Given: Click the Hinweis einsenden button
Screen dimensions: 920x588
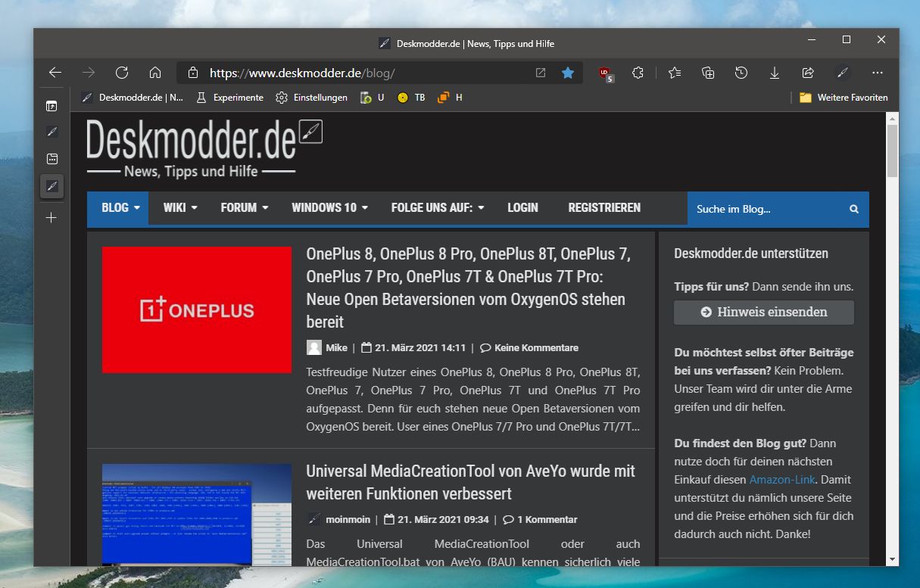Looking at the screenshot, I should coord(764,312).
